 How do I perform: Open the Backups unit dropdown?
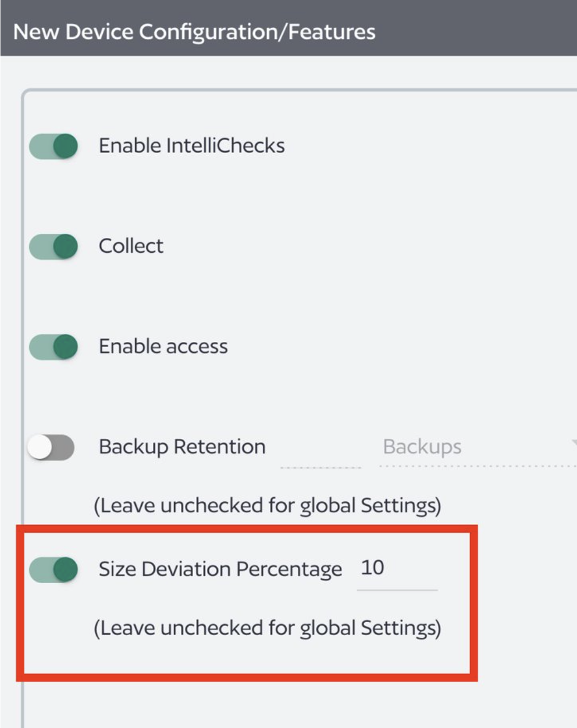[x=471, y=447]
